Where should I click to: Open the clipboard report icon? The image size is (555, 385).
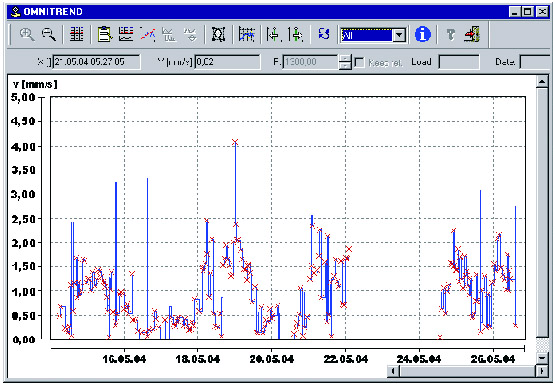(105, 35)
